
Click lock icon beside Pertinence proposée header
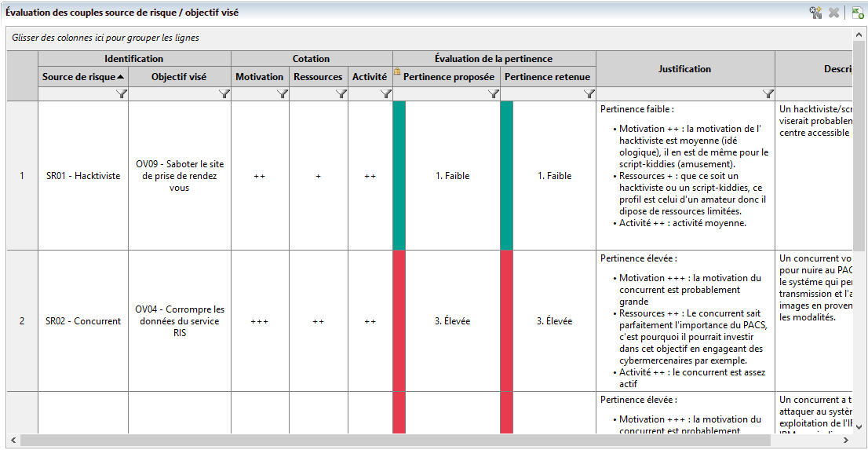[x=397, y=71]
